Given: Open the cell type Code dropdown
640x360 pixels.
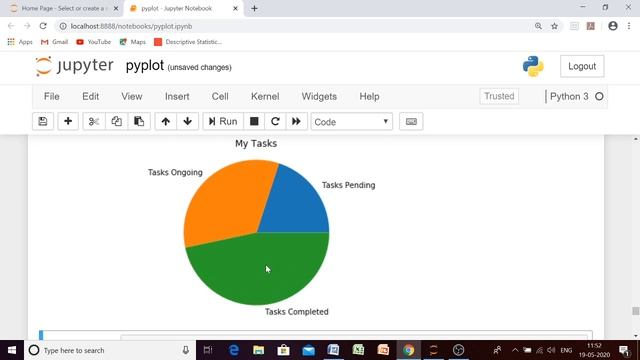Looking at the screenshot, I should (x=351, y=122).
